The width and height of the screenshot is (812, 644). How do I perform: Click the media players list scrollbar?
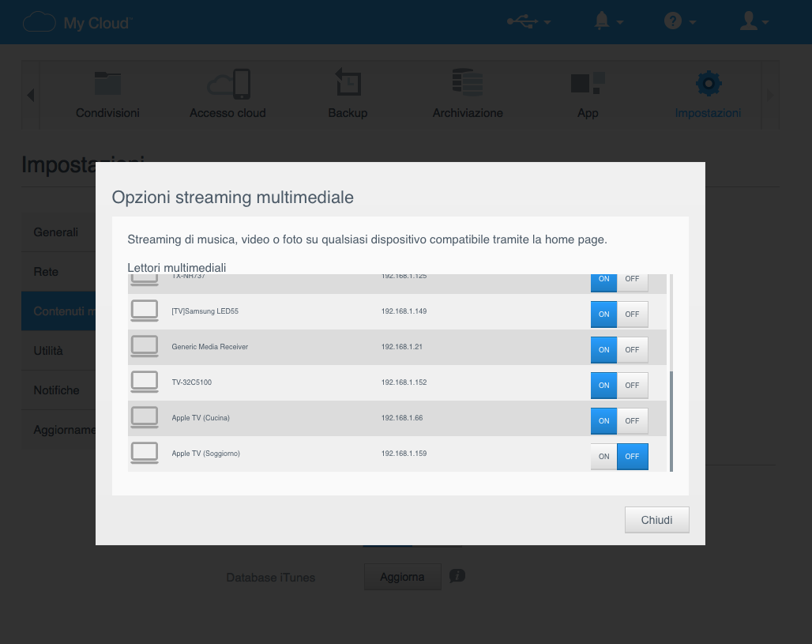(x=671, y=420)
